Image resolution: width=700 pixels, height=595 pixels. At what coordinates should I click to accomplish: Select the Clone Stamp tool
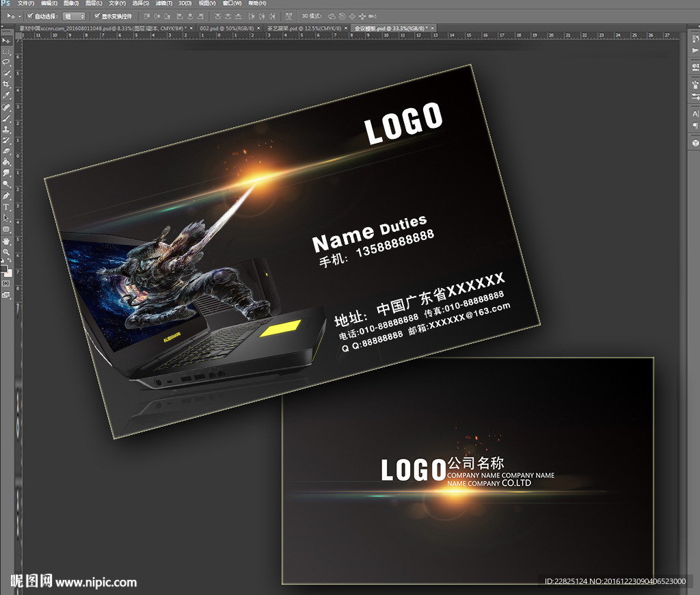tap(5, 129)
